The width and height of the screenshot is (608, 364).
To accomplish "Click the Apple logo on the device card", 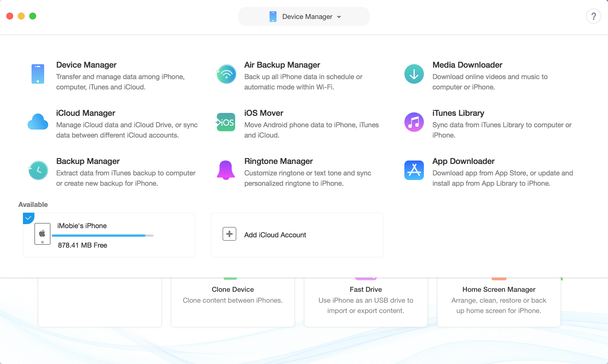I will (42, 234).
